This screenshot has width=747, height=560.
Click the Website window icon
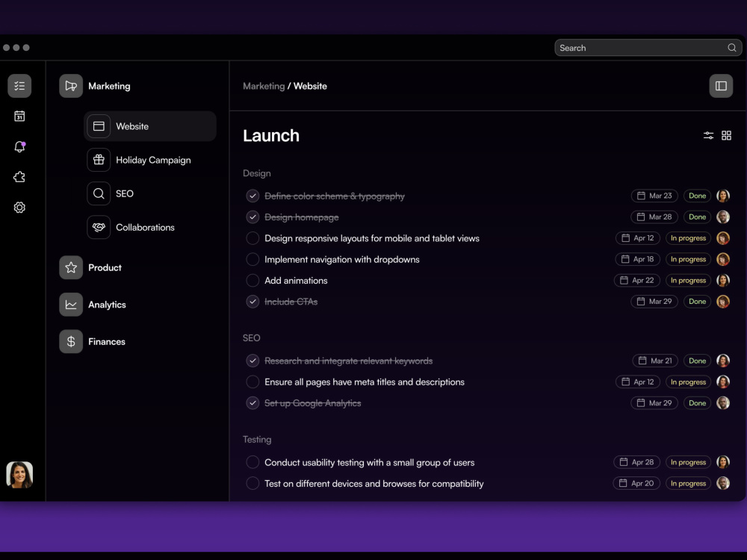(x=99, y=126)
